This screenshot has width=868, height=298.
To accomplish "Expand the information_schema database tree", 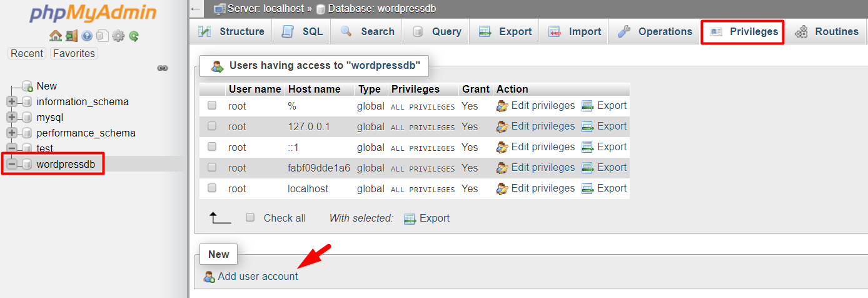I will [x=11, y=101].
